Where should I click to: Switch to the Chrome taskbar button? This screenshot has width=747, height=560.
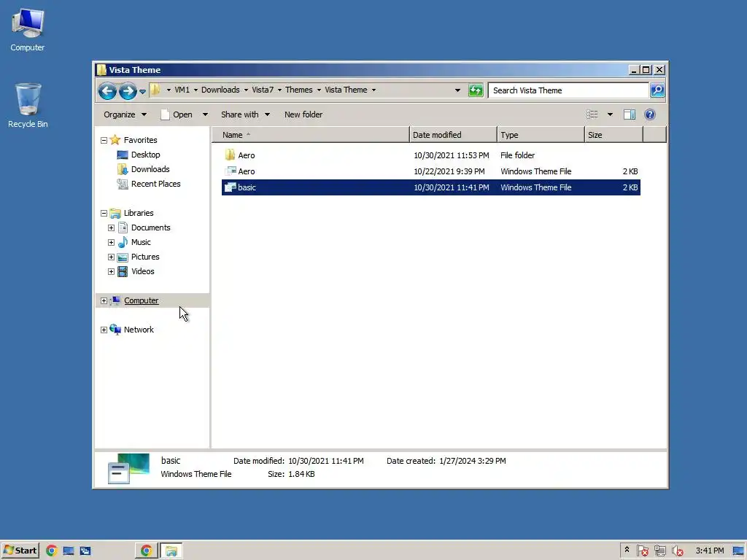pyautogui.click(x=146, y=551)
